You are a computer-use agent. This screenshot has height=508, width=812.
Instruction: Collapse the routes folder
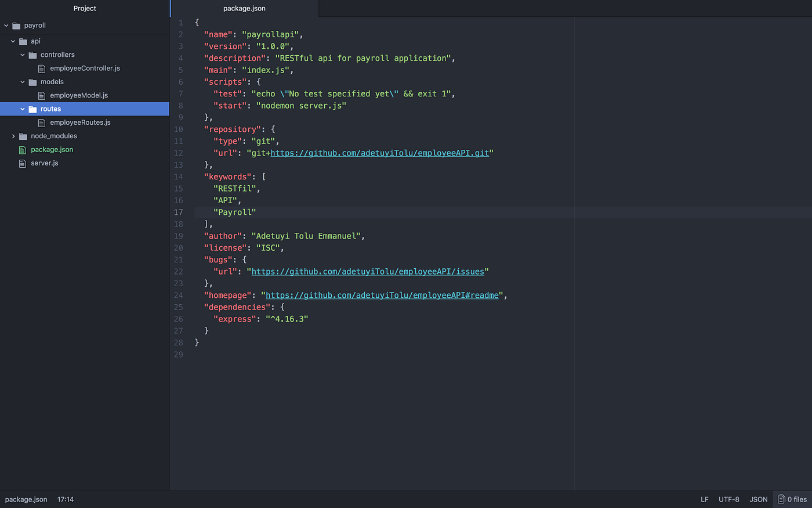click(22, 109)
